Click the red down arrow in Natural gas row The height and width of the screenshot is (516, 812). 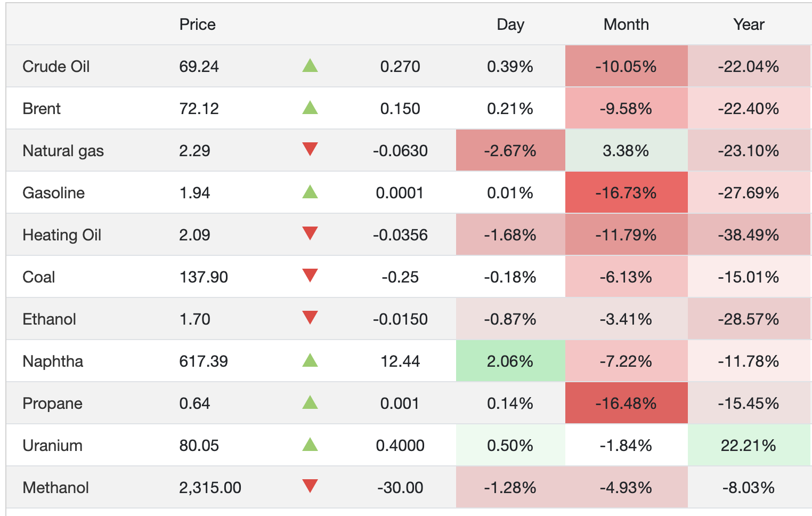pyautogui.click(x=310, y=149)
